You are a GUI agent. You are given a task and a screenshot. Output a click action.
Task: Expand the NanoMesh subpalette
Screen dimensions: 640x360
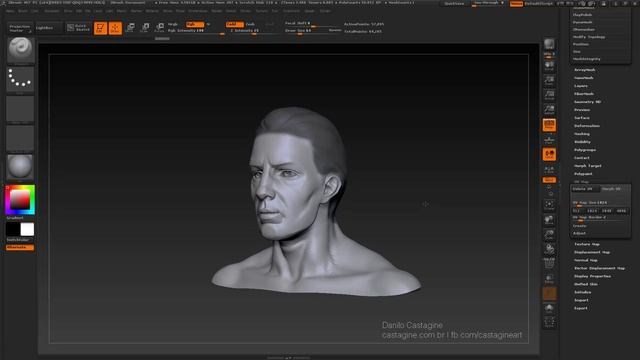coord(584,78)
